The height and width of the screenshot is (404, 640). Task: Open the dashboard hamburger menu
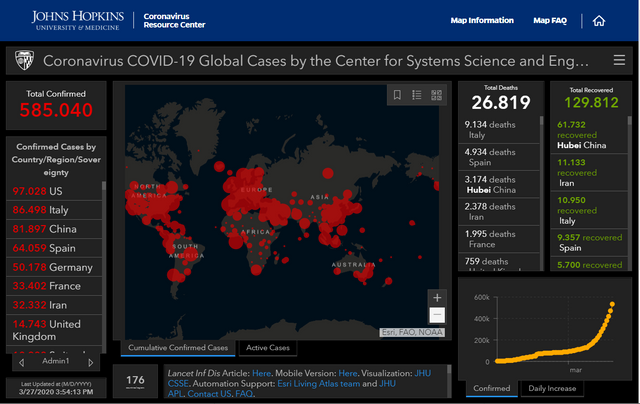coord(619,60)
